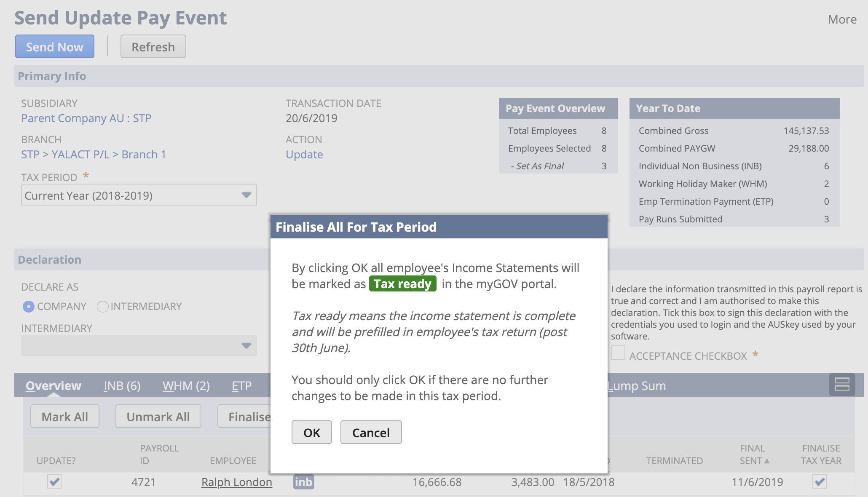
Task: Click the inb badge next to Ralph London
Action: tap(303, 482)
